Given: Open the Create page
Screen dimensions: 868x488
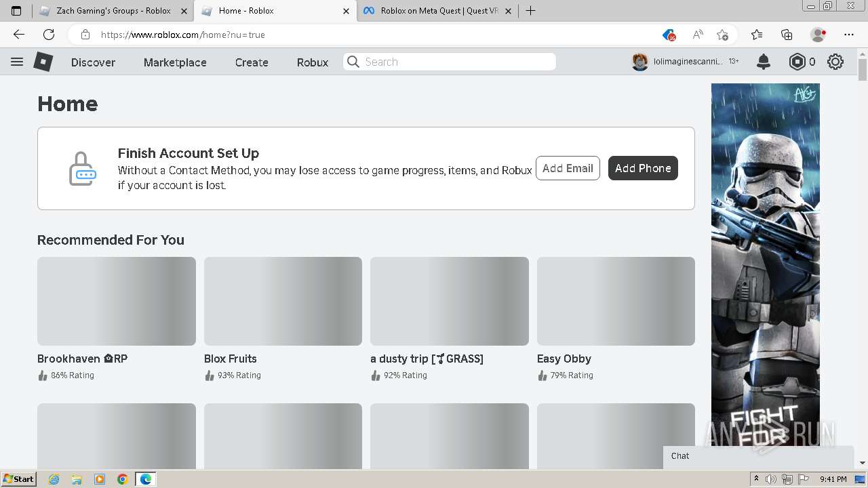Looking at the screenshot, I should pos(252,62).
